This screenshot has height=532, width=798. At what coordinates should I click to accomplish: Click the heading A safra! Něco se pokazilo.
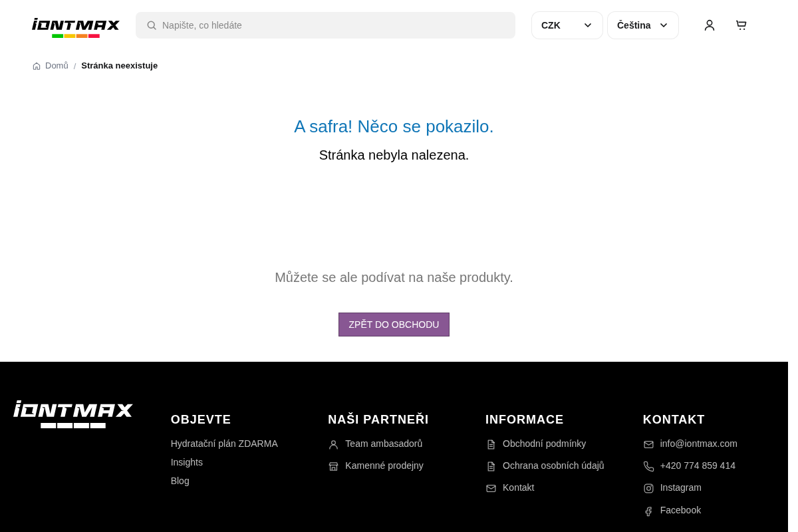coord(394,126)
